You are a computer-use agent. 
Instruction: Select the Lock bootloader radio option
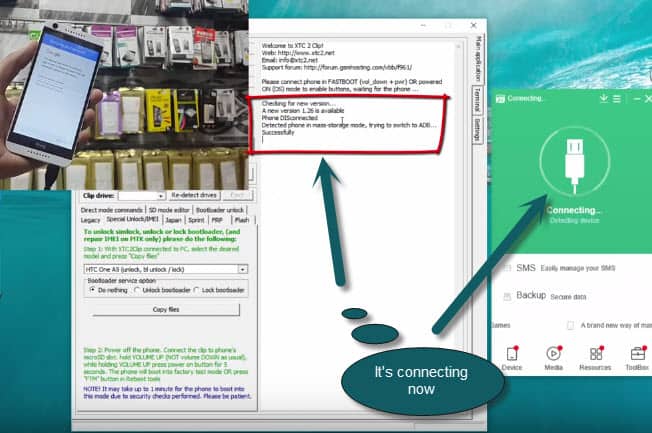(197, 289)
